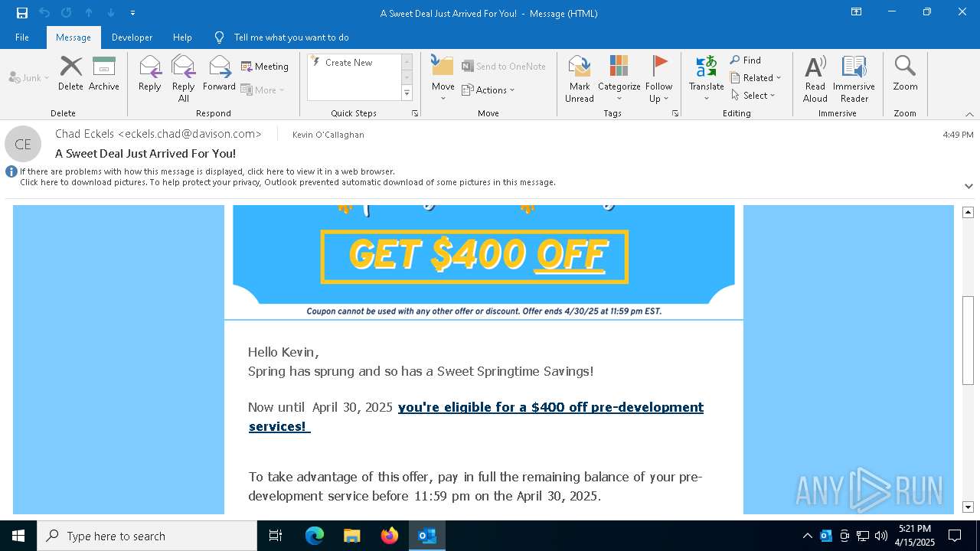Image resolution: width=980 pixels, height=551 pixels.
Task: Click sender name Chad Eckels
Action: (x=158, y=134)
